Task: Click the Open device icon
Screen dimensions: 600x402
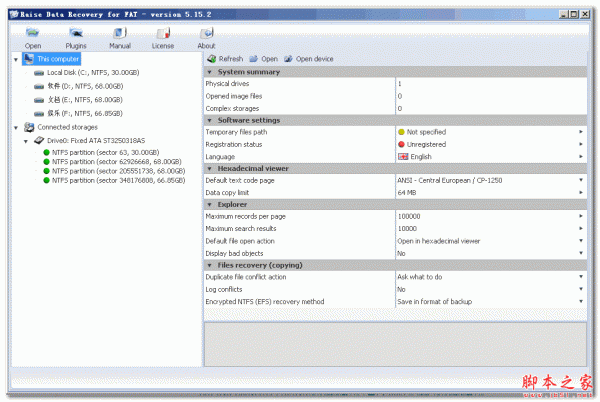Action: [x=289, y=59]
